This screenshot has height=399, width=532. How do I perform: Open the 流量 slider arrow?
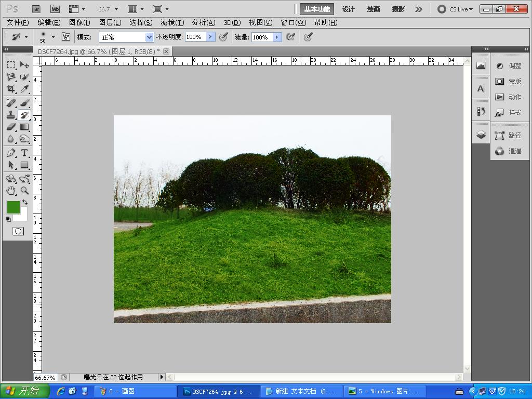[x=277, y=37]
